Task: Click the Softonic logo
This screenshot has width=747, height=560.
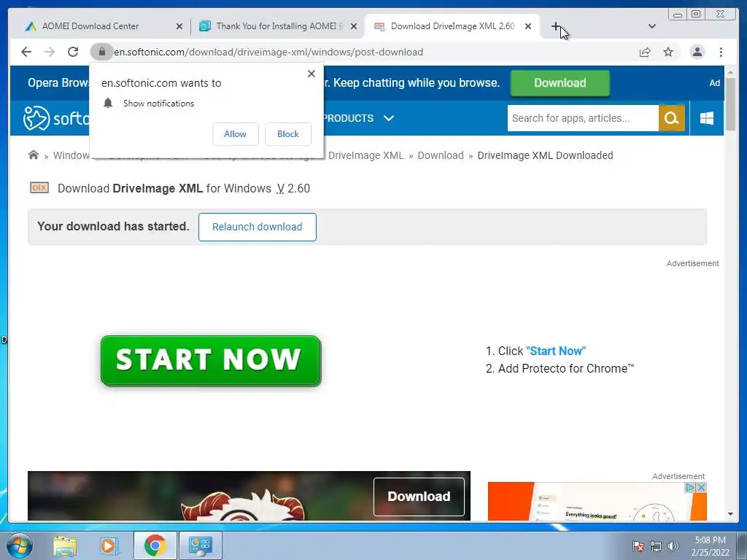Action: pyautogui.click(x=56, y=118)
